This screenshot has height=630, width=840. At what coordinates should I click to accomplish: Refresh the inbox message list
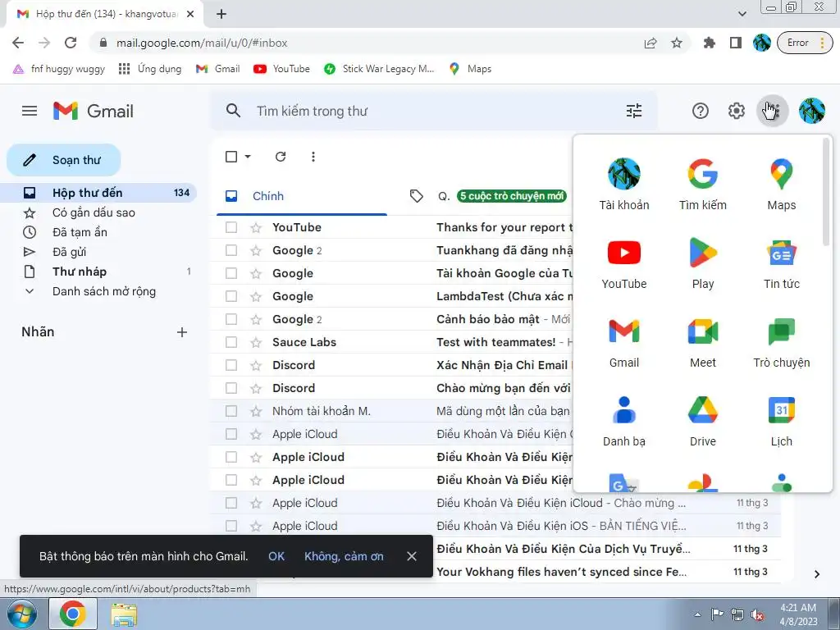click(x=281, y=157)
